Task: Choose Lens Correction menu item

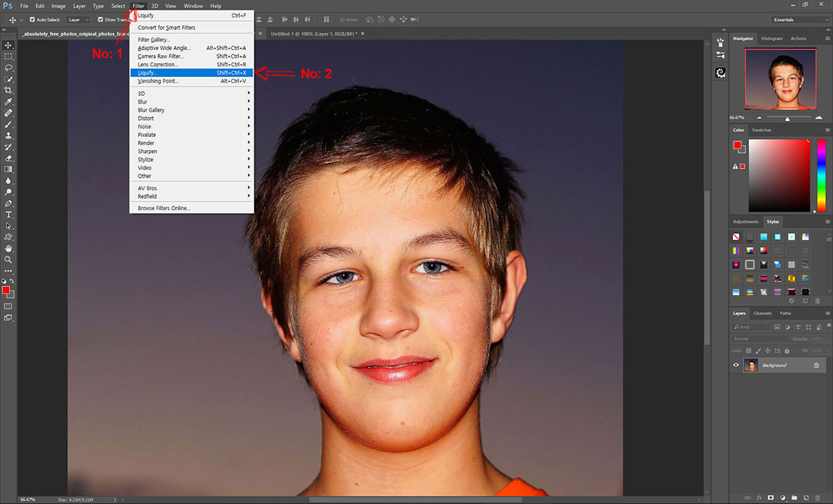Action: click(192, 64)
